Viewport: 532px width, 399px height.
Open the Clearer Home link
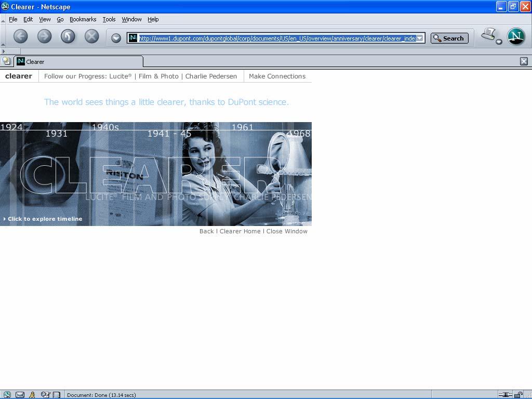point(240,231)
